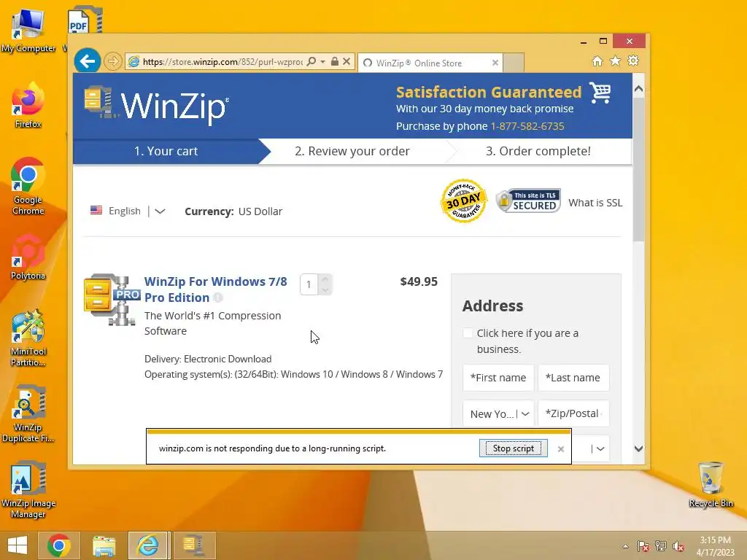Click the $49.95 price text

(419, 281)
